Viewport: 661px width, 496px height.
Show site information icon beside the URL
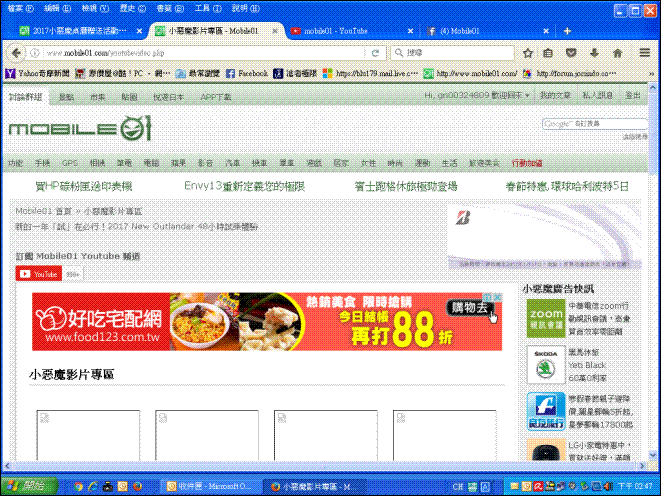[x=35, y=53]
